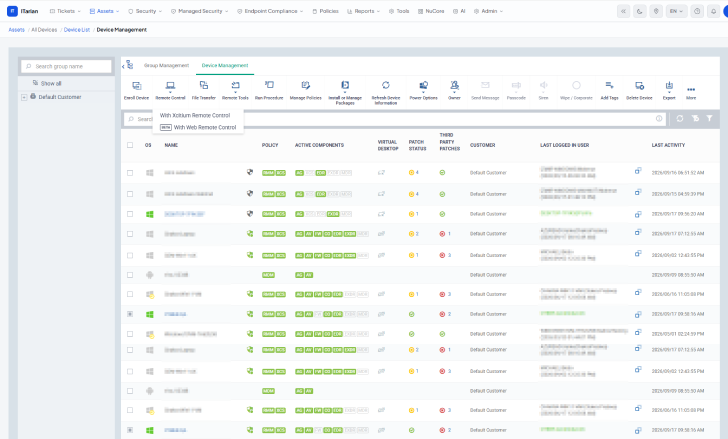Expand the Security menu
This screenshot has height=439, width=728.
pos(145,11)
